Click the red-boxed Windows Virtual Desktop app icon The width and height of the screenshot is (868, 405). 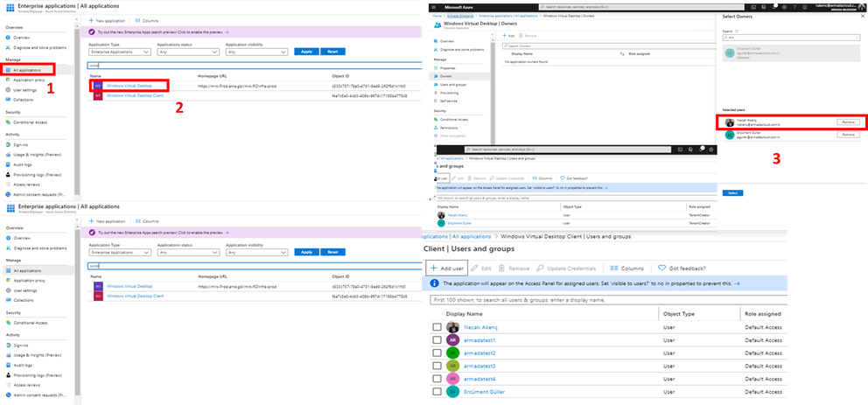click(x=97, y=87)
